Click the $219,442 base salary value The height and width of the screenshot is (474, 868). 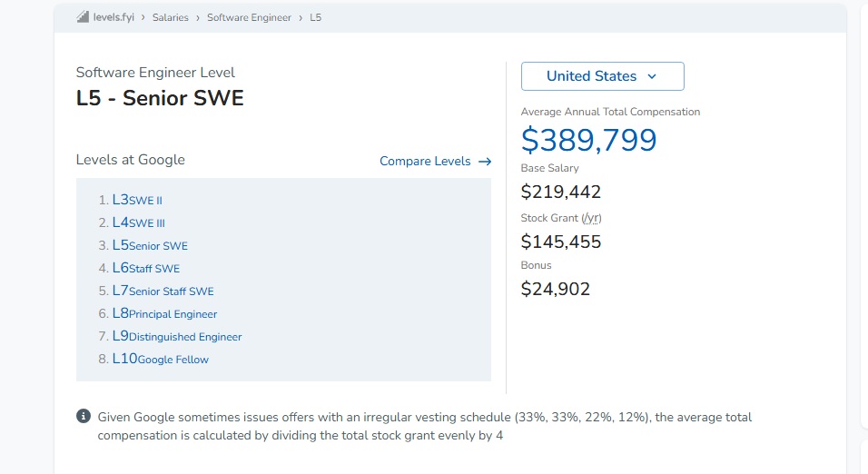pos(561,192)
